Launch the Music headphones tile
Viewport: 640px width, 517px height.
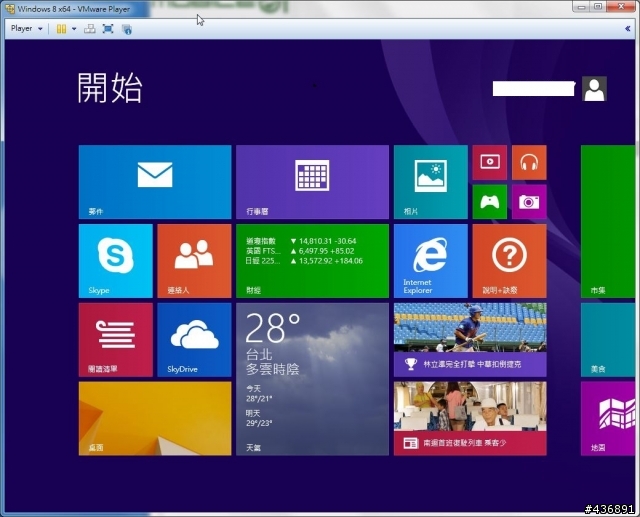pyautogui.click(x=529, y=162)
